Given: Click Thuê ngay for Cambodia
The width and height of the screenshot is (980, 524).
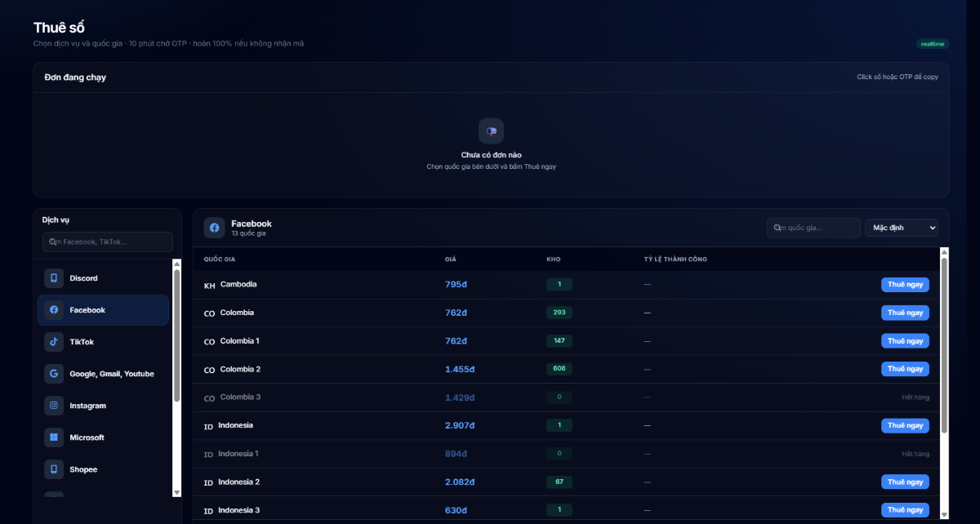Looking at the screenshot, I should click(x=905, y=285).
